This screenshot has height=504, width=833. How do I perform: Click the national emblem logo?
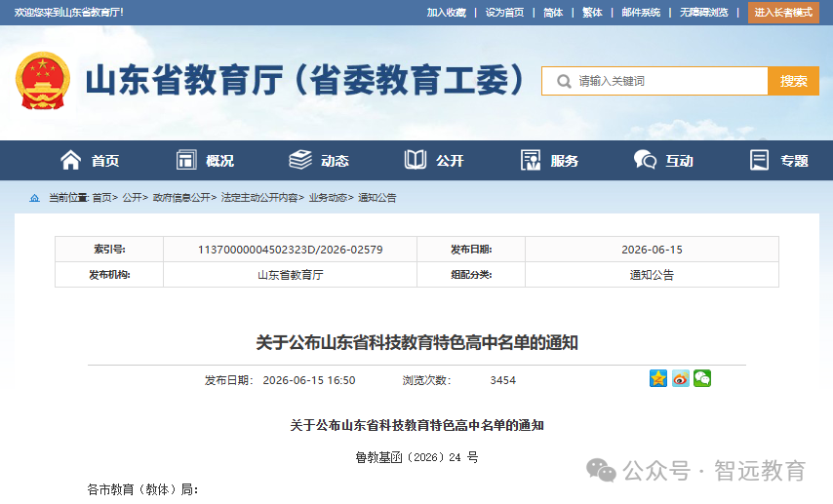pos(43,81)
